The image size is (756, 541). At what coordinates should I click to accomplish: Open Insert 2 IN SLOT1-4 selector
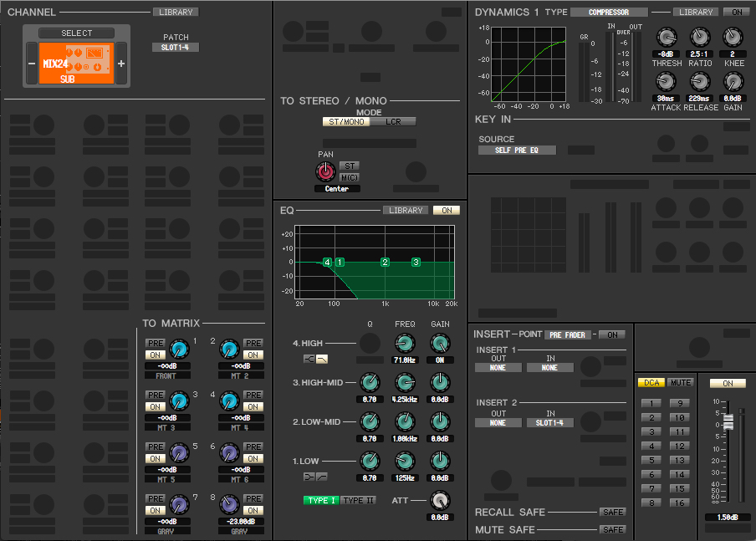click(549, 423)
